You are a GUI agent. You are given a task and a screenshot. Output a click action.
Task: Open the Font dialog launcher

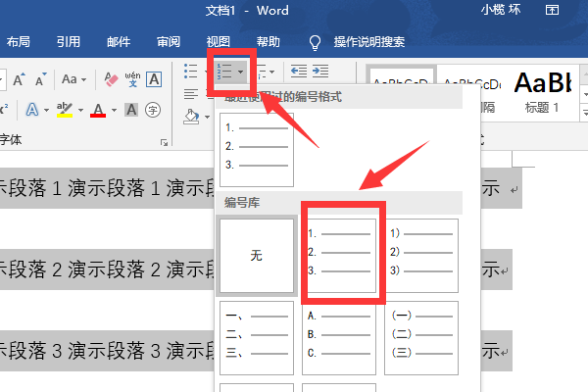tap(164, 142)
